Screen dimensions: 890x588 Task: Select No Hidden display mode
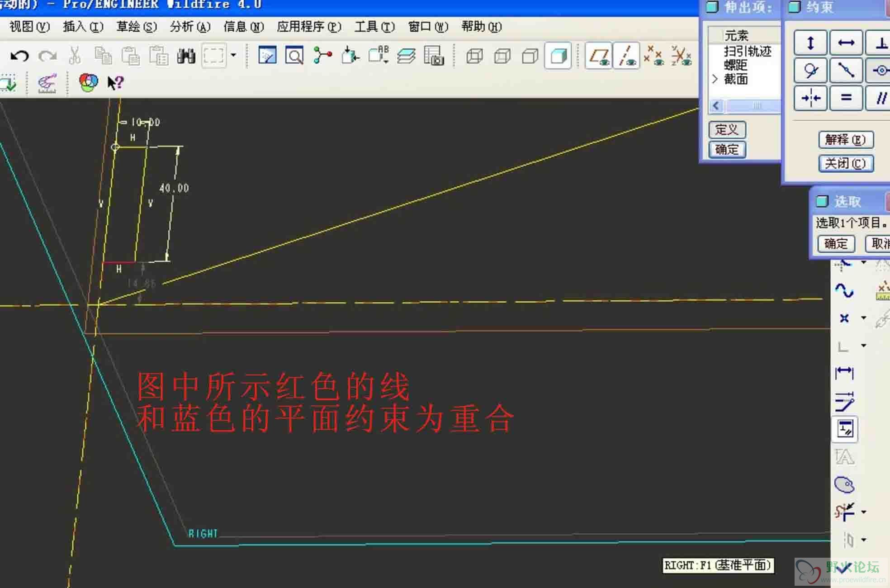pos(530,56)
